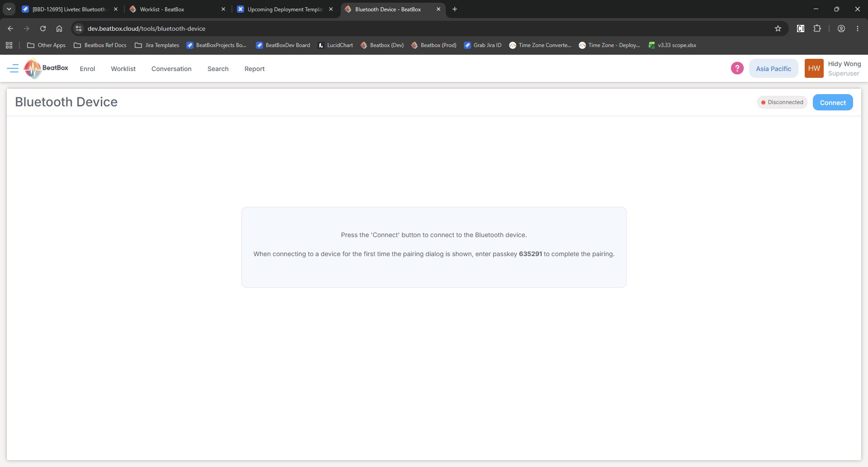Open the Report menu

click(x=255, y=69)
